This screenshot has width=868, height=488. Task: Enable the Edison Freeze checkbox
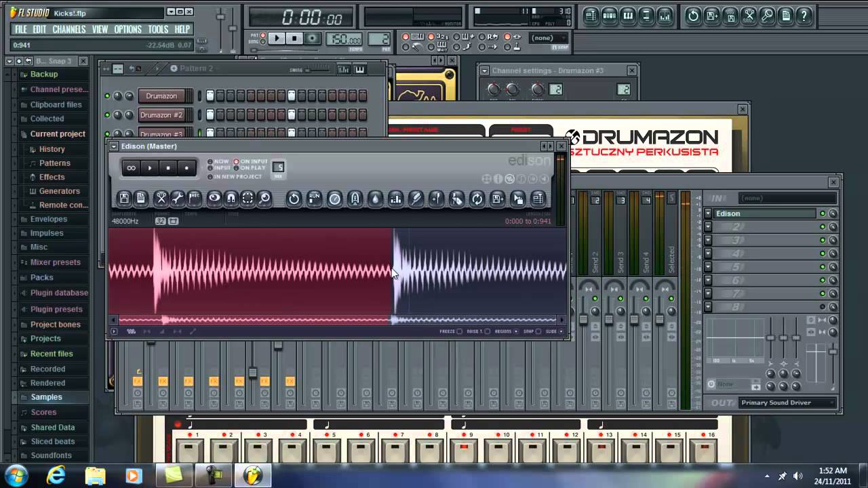point(459,331)
